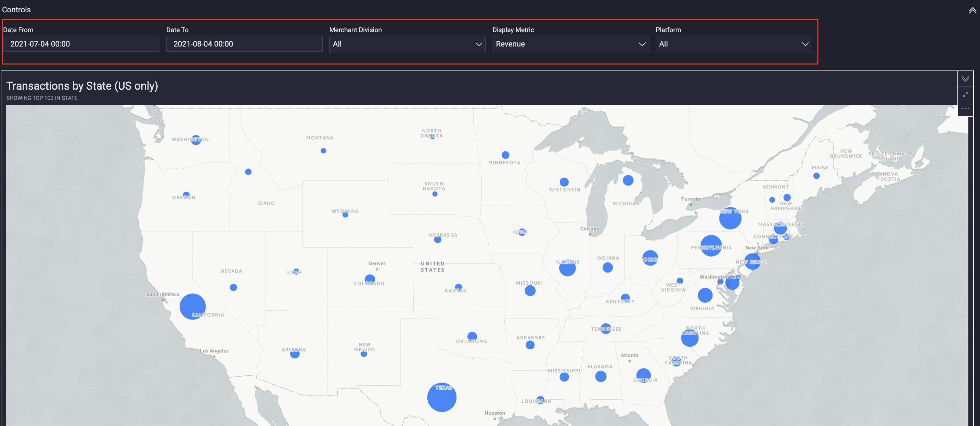The width and height of the screenshot is (980, 426).
Task: Select the Texas bubble on the map
Action: (x=442, y=398)
